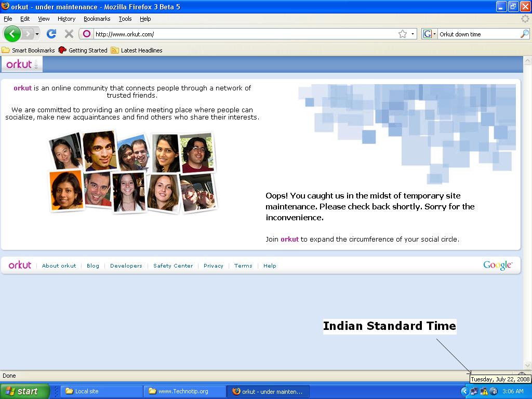The height and width of the screenshot is (399, 532).
Task: Open the Latest Headlines feed bookmark
Action: [x=137, y=50]
